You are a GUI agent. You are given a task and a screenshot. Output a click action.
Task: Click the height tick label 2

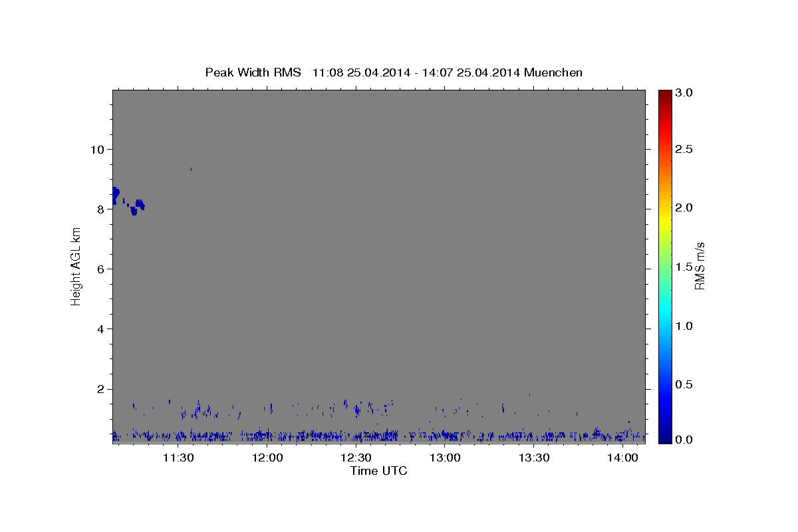100,389
